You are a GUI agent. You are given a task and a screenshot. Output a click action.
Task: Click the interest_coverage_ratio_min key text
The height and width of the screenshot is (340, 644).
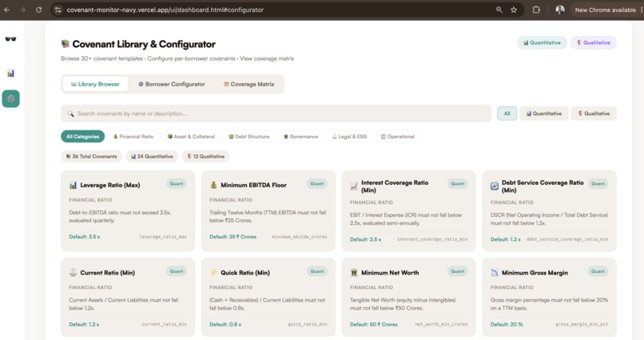tap(432, 239)
